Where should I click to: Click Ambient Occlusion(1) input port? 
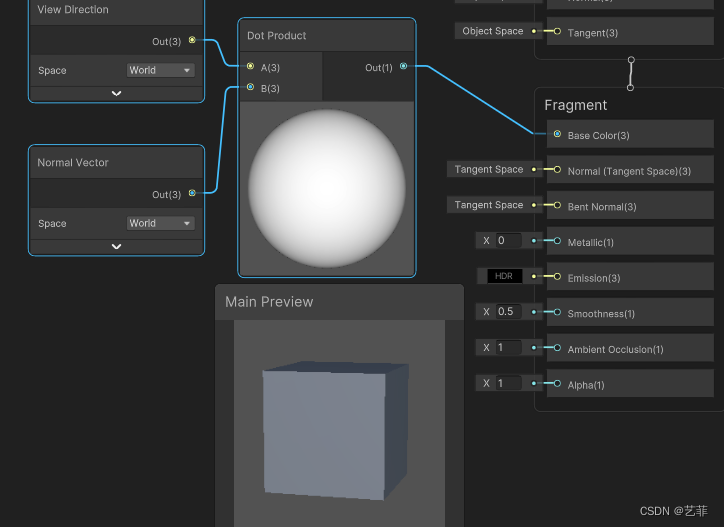(x=557, y=348)
